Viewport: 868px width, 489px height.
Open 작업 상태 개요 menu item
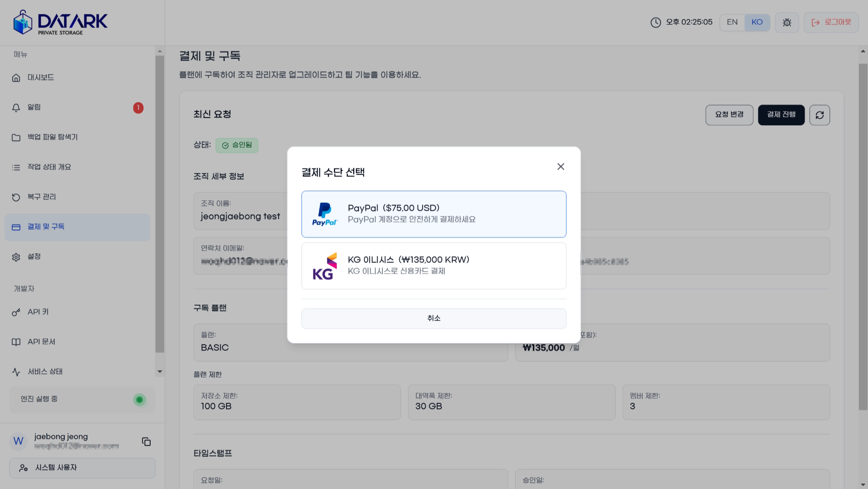[77, 167]
